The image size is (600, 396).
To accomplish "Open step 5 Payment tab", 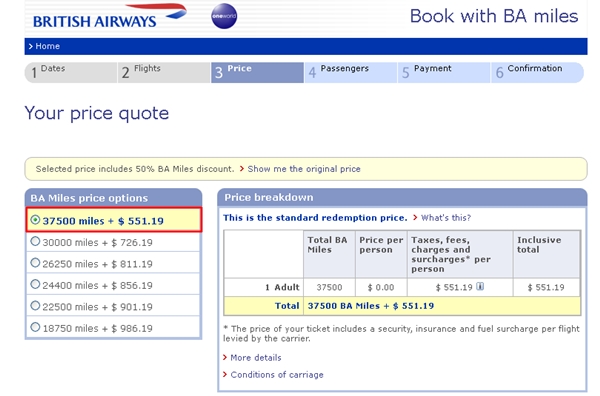I will [444, 72].
